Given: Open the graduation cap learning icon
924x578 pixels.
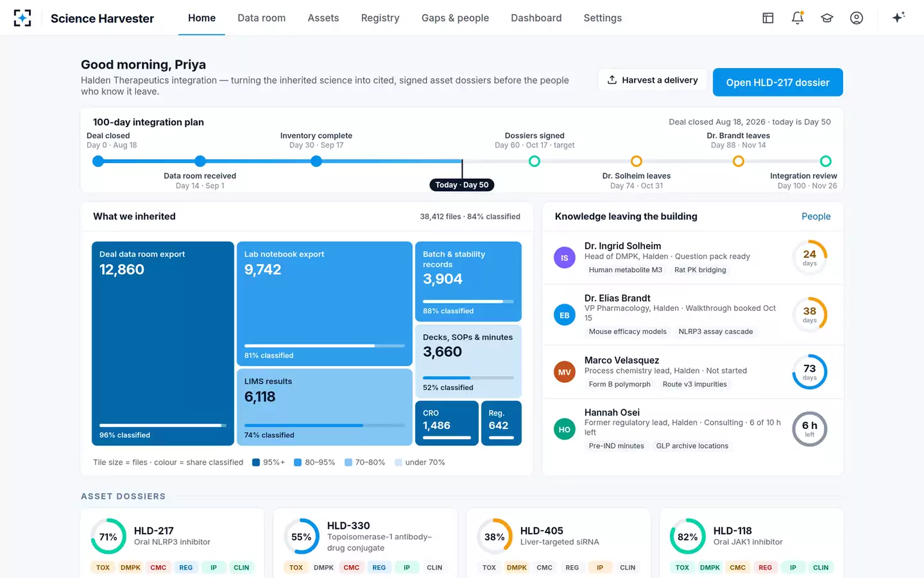Looking at the screenshot, I should tap(827, 18).
